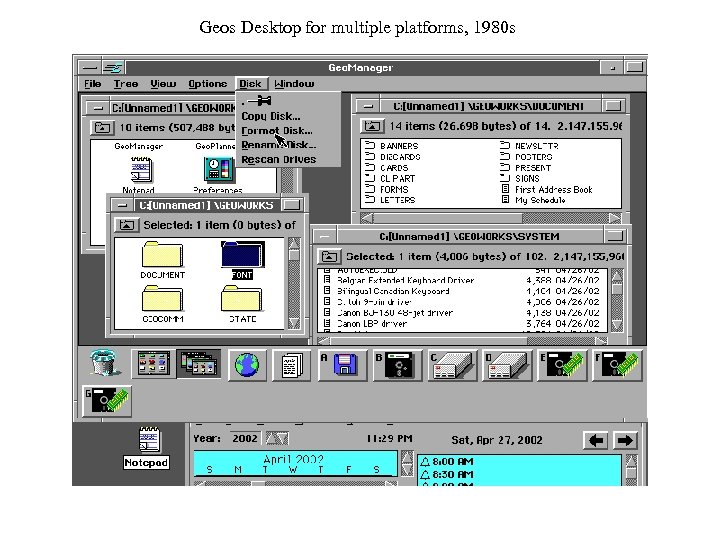Select hard drive D icon
Image resolution: width=720 pixels, height=540 pixels.
coord(506,366)
